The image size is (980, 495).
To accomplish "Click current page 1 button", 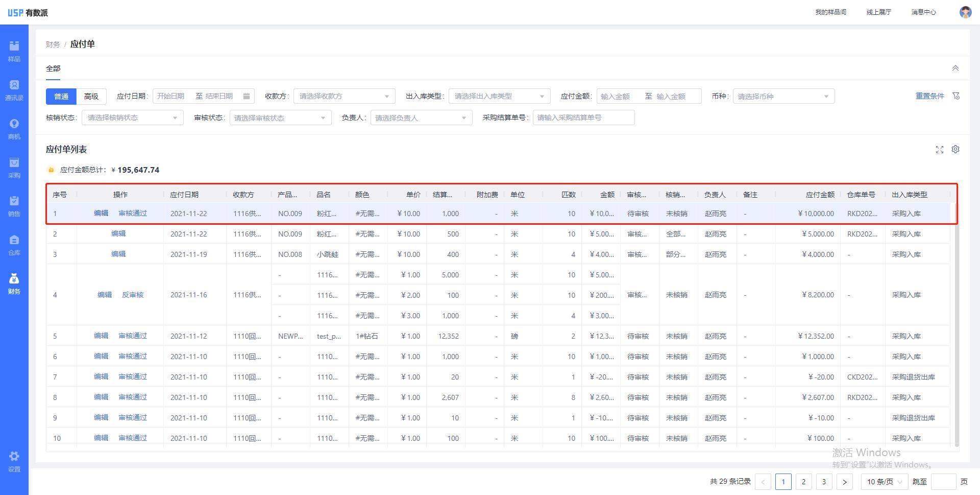I will [783, 482].
